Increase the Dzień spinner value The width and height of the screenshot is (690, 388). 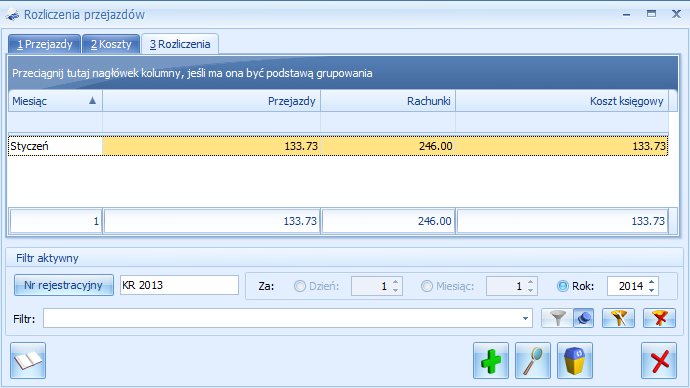point(395,282)
